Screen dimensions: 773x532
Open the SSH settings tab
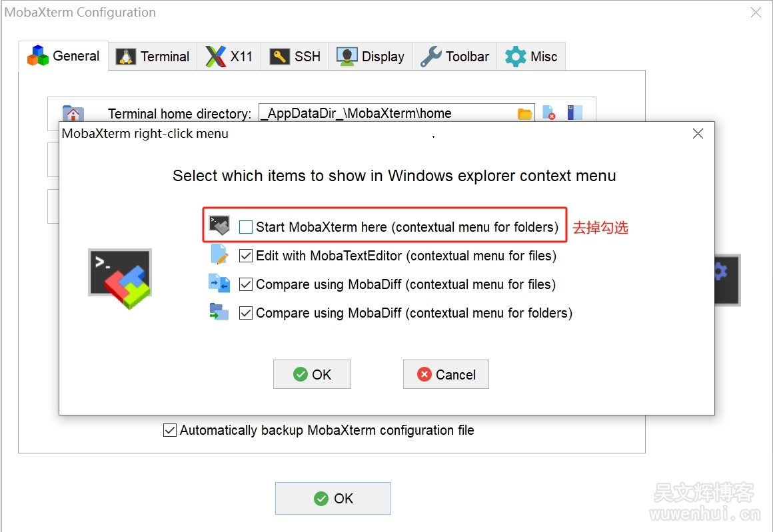point(295,57)
